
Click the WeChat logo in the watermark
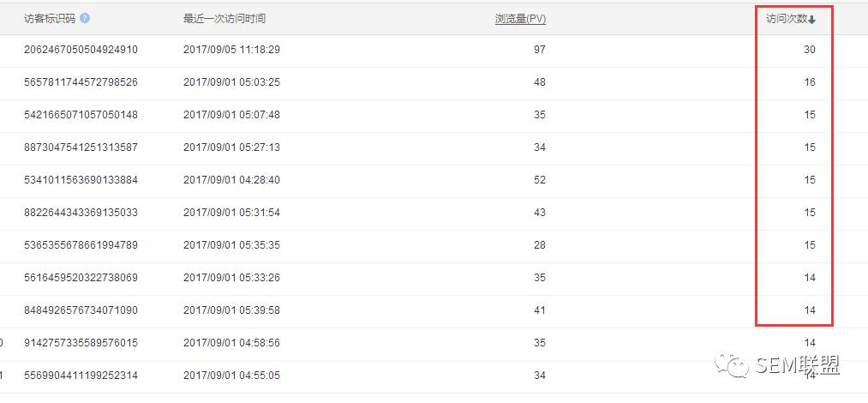[734, 366]
